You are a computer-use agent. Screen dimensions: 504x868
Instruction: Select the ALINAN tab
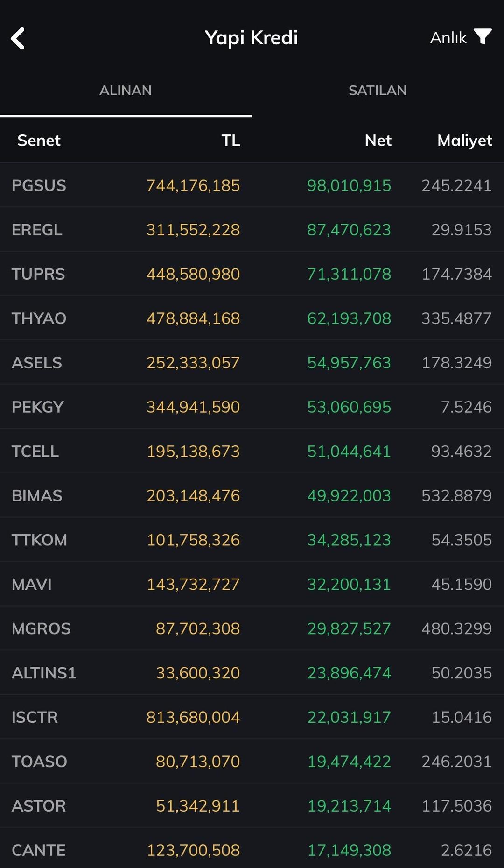tap(126, 90)
